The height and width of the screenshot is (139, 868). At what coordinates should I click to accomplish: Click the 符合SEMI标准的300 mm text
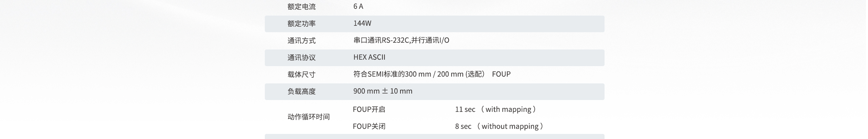392,74
